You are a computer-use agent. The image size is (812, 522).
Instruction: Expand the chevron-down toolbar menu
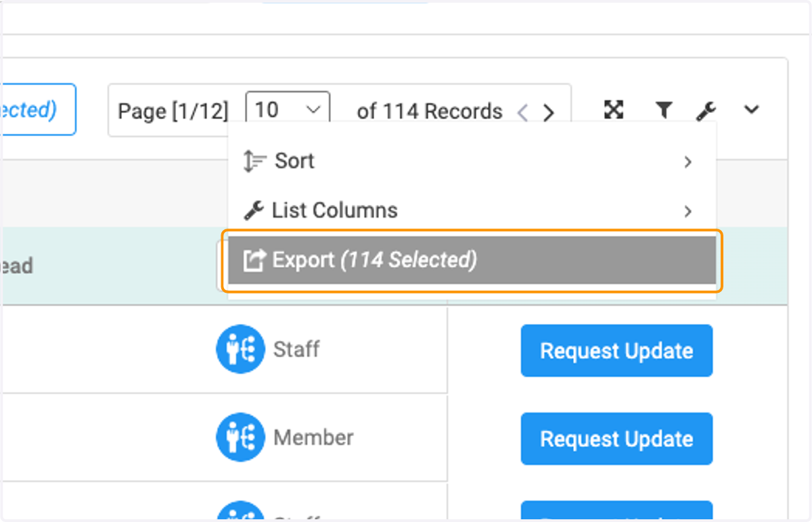(752, 110)
